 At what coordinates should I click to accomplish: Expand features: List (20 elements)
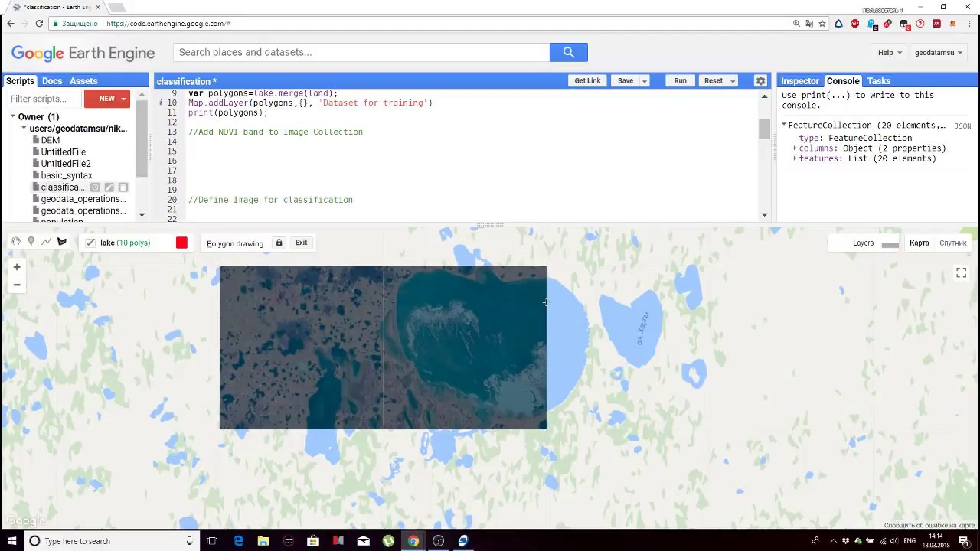795,158
